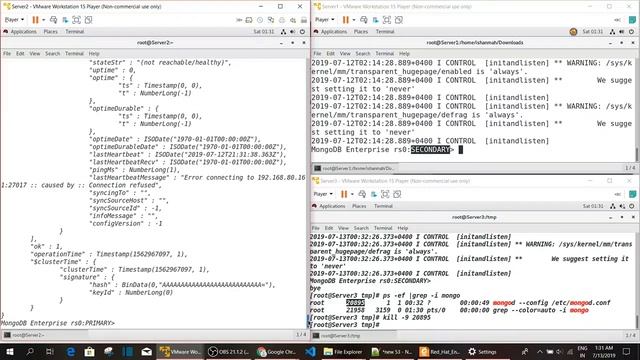Open the Player menu in Server2 window

pyautogui.click(x=14, y=20)
